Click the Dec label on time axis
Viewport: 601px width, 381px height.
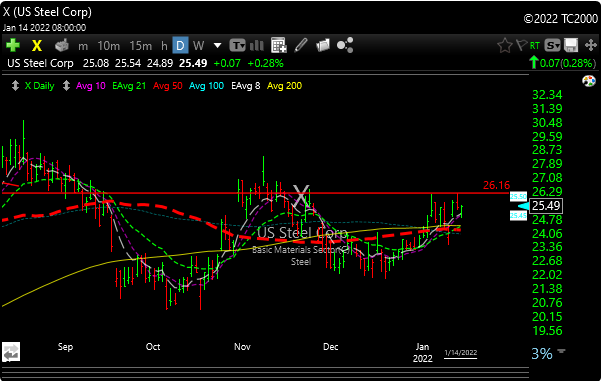coord(330,347)
